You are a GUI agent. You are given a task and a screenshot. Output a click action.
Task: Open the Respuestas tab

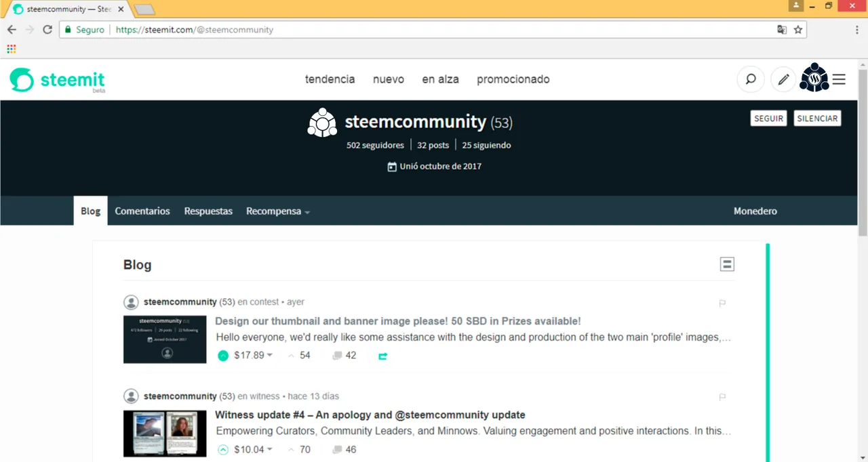[x=208, y=211]
